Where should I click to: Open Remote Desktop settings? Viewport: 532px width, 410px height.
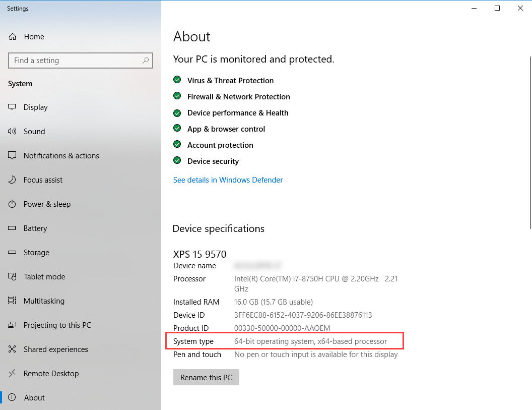[x=81, y=373]
